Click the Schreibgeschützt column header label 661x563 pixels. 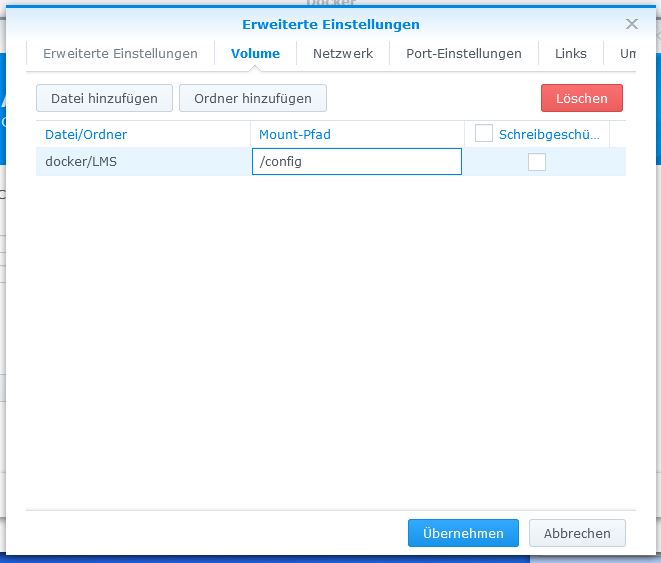pyautogui.click(x=549, y=134)
